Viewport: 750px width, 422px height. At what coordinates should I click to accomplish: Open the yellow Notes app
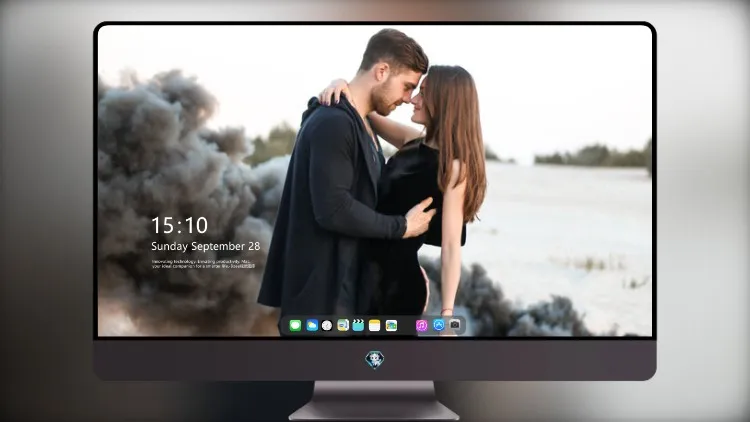pyautogui.click(x=375, y=325)
